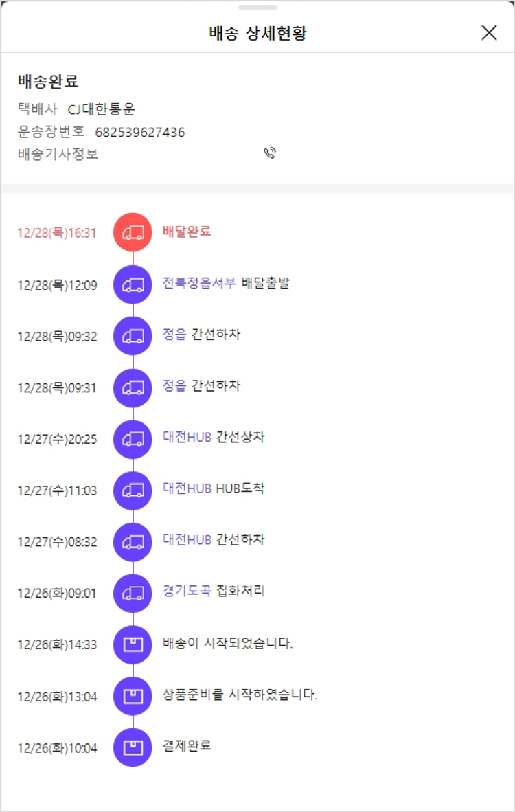Close the delivery details popup
The height and width of the screenshot is (812, 515).
click(489, 33)
